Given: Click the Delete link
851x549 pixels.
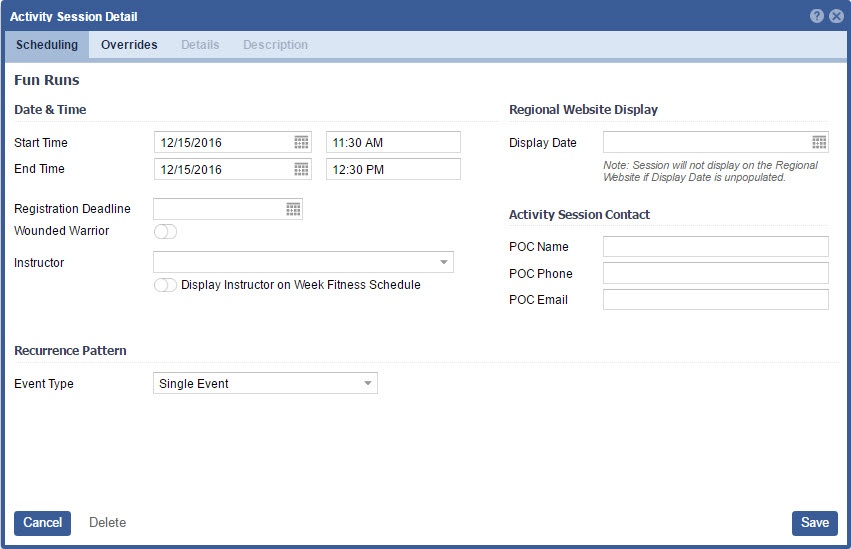Looking at the screenshot, I should point(108,523).
